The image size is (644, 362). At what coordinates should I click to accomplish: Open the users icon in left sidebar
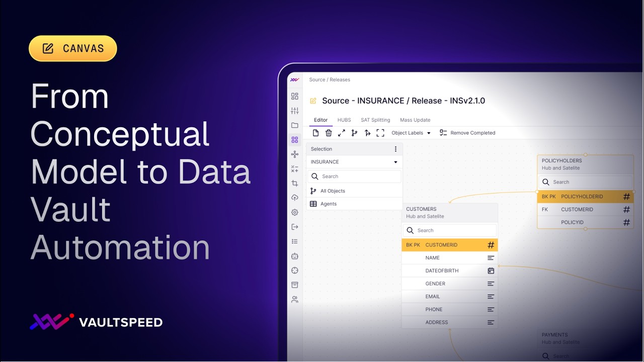(x=295, y=299)
